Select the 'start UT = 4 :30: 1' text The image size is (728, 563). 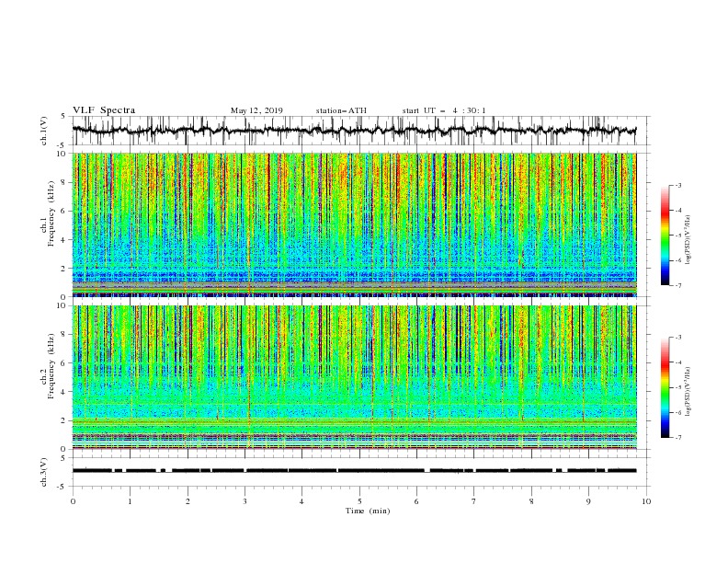click(x=444, y=110)
